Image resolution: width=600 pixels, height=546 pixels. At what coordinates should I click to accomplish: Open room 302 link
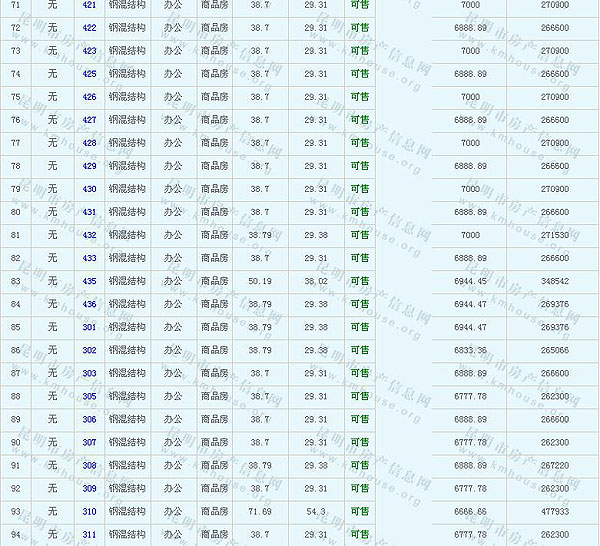89,350
